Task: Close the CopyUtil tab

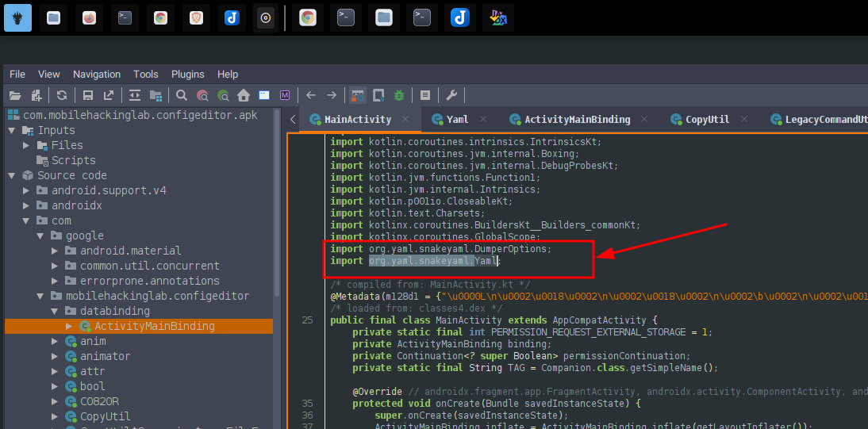Action: (743, 120)
